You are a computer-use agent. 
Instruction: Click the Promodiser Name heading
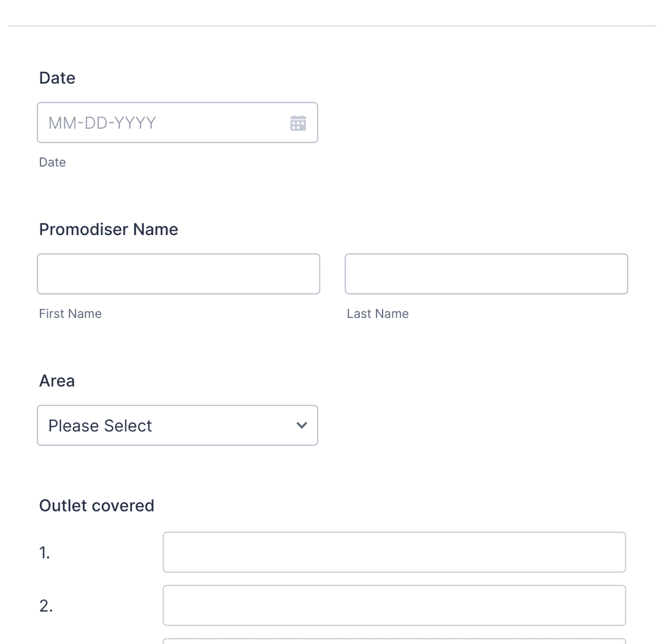[108, 229]
